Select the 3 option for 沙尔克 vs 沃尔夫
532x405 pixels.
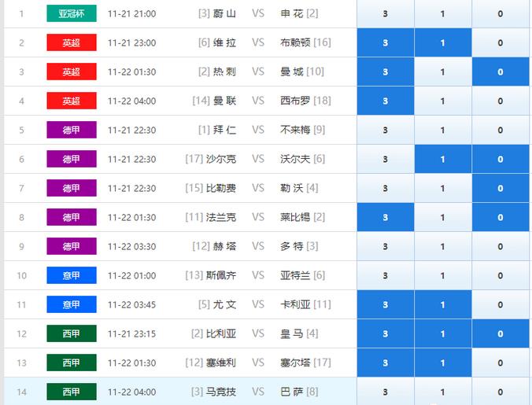coord(386,160)
